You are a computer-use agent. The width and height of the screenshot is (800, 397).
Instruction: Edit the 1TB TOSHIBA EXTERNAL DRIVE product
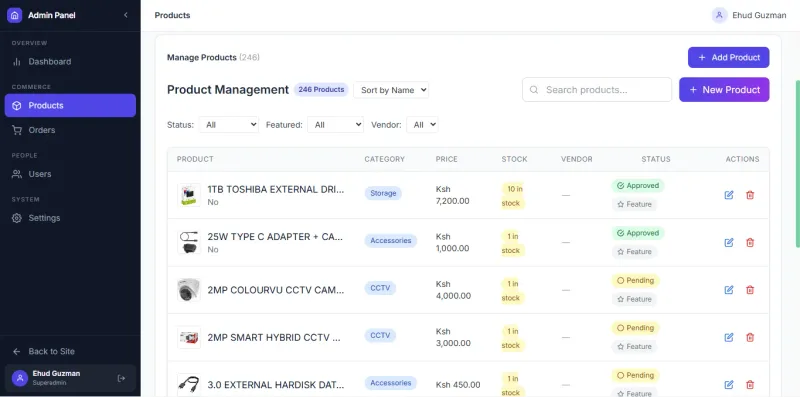(x=729, y=195)
